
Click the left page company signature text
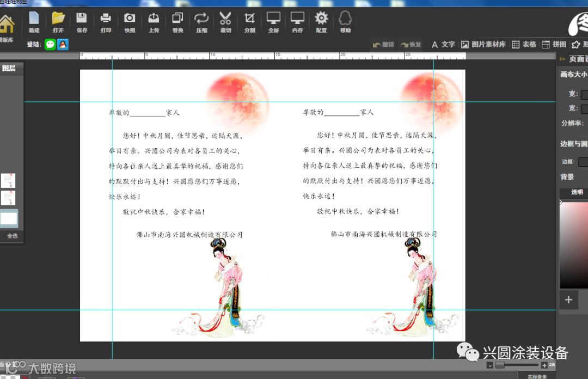click(x=189, y=235)
